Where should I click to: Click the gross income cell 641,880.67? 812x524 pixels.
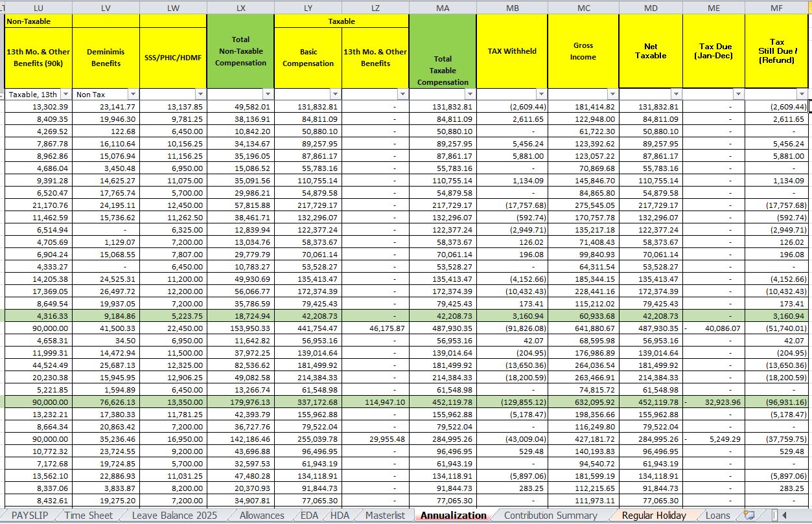click(583, 328)
